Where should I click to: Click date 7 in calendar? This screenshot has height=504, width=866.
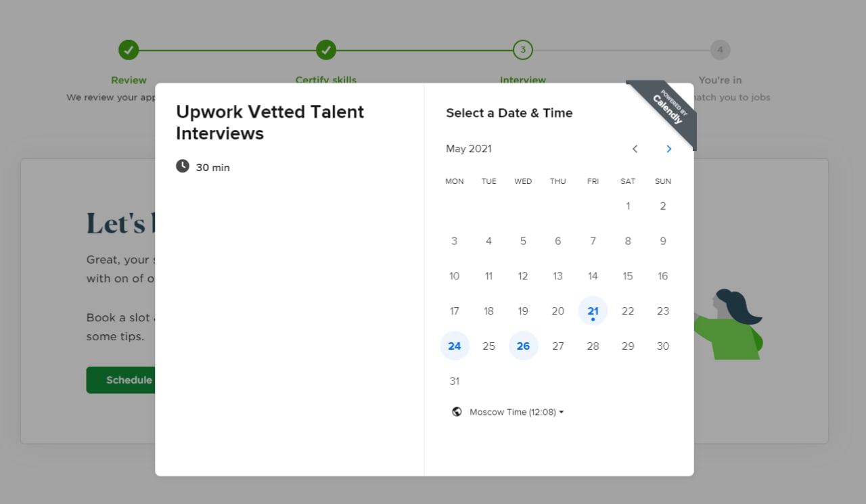click(593, 241)
